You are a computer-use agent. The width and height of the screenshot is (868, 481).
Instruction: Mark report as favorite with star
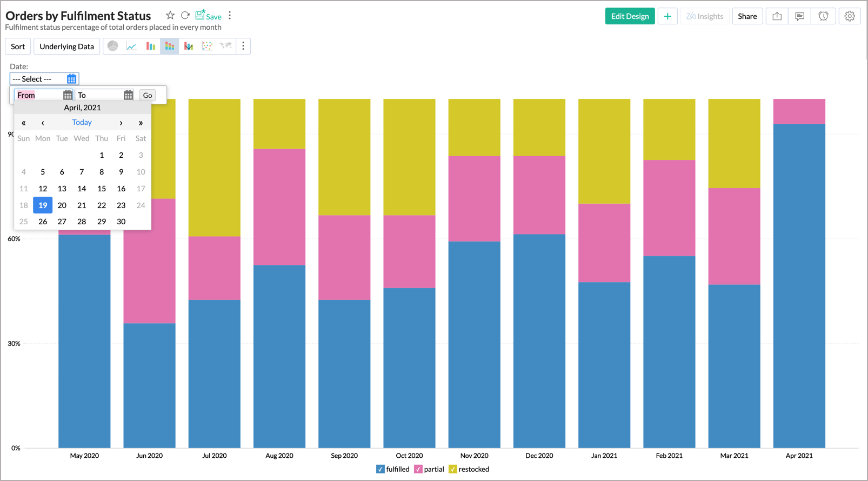(x=170, y=16)
